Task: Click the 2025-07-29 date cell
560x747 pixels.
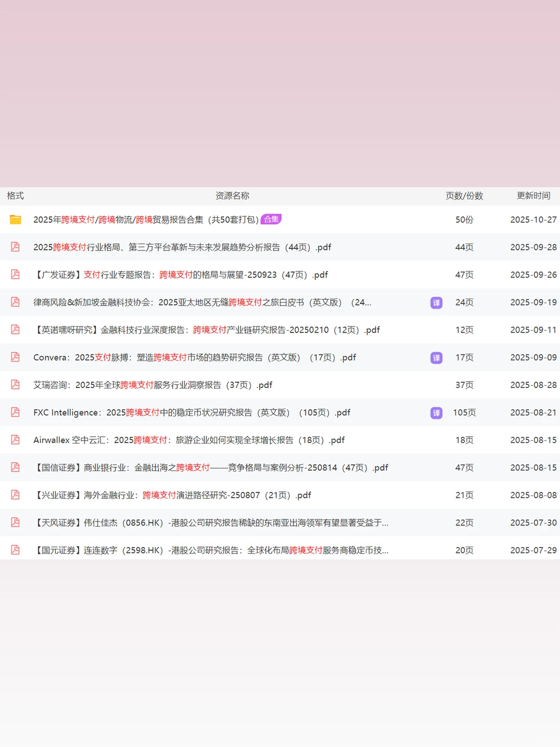Action: (533, 550)
